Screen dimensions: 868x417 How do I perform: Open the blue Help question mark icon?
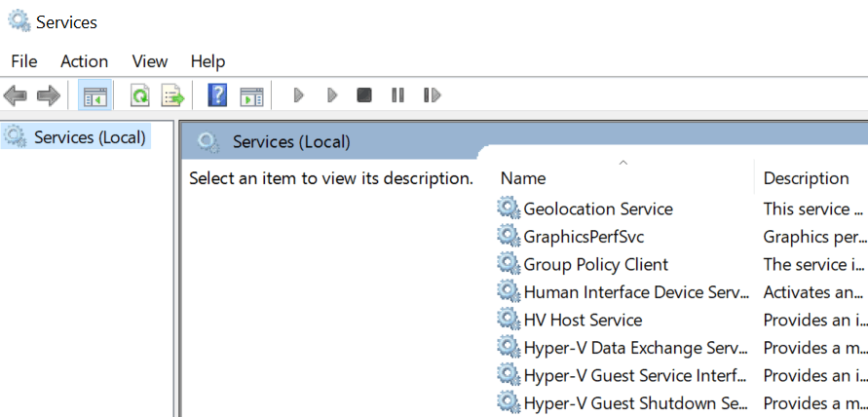coord(217,95)
